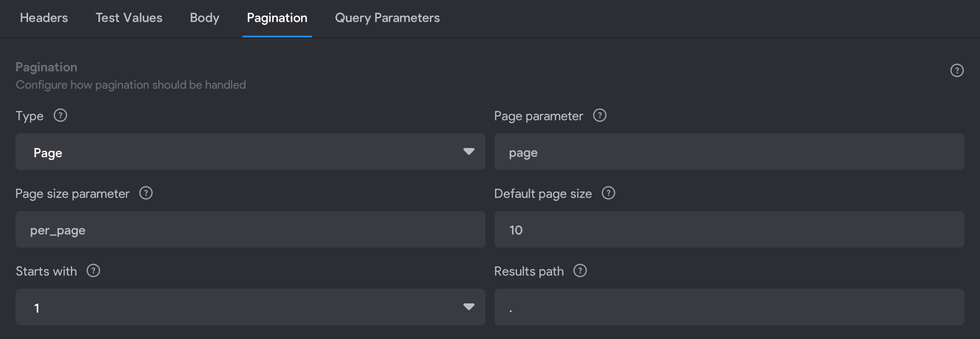Show help for Page size parameter

(x=146, y=193)
